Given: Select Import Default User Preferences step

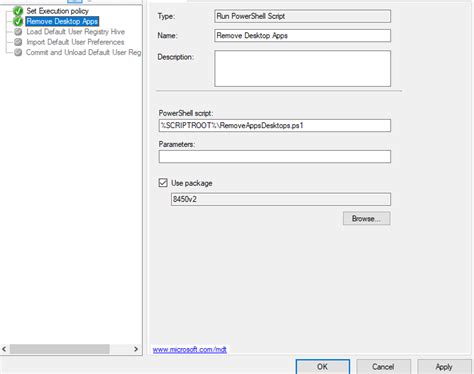Looking at the screenshot, I should 75,42.
